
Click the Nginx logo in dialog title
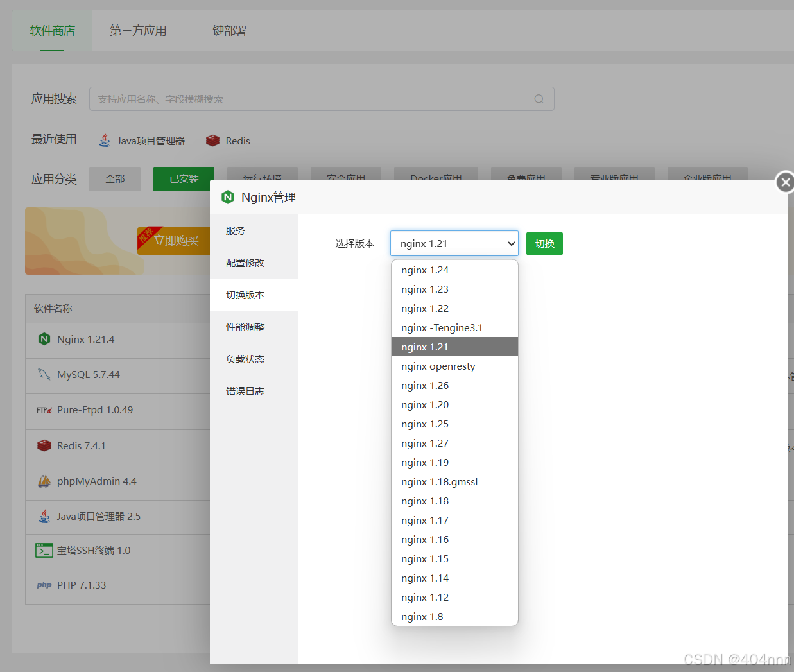click(228, 197)
